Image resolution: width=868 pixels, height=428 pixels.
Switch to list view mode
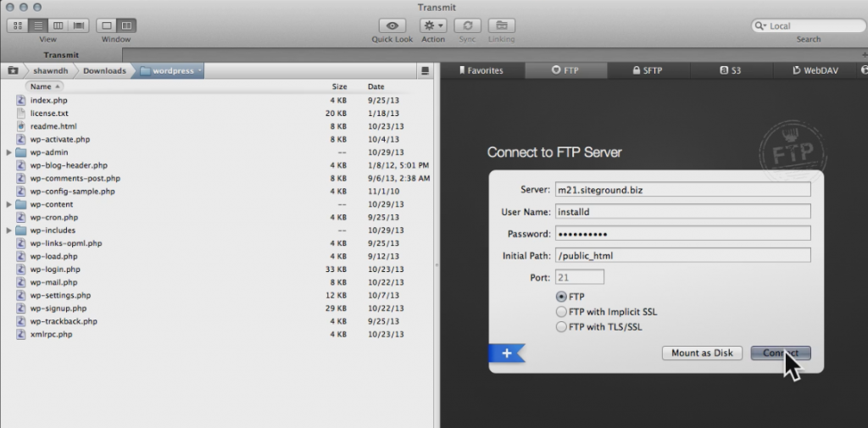coord(37,25)
